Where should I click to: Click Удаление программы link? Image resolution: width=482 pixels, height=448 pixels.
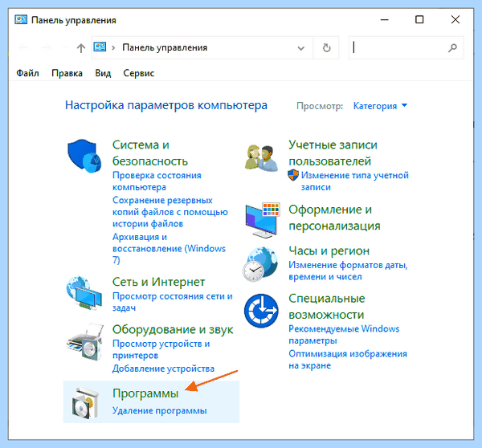(160, 411)
